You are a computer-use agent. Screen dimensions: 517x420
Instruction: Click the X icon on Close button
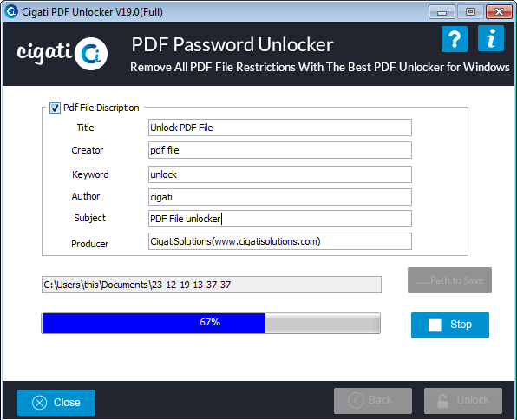pos(40,403)
